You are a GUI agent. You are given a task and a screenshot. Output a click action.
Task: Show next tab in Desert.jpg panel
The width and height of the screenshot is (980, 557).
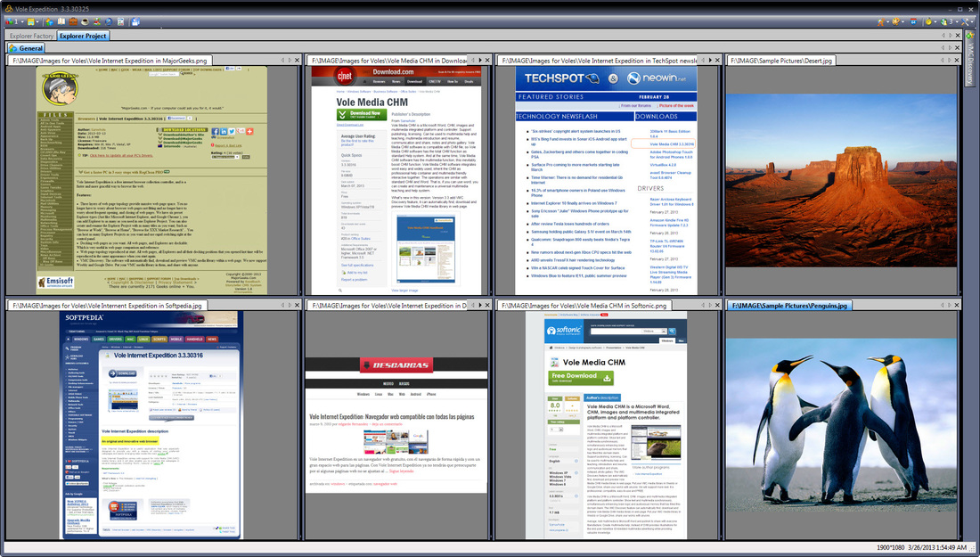[x=950, y=61]
